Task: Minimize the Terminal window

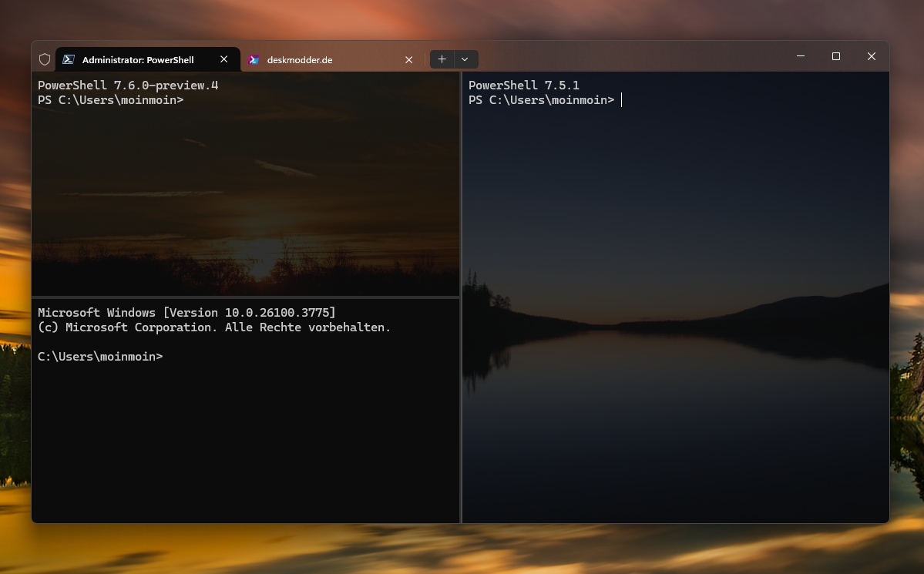Action: click(800, 56)
